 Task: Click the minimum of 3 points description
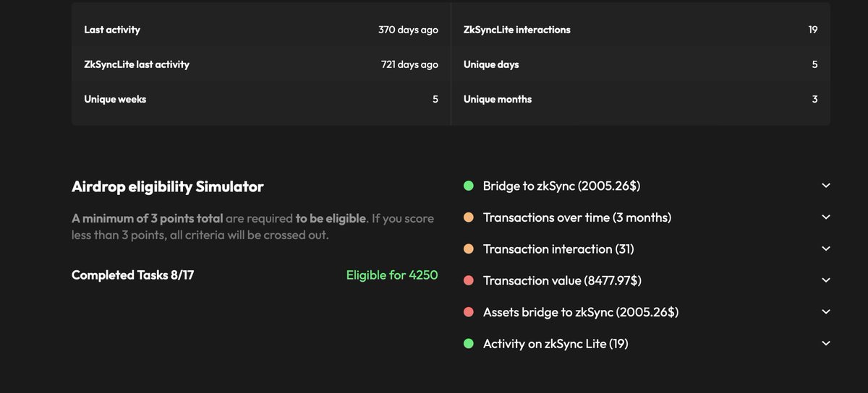[x=253, y=227]
